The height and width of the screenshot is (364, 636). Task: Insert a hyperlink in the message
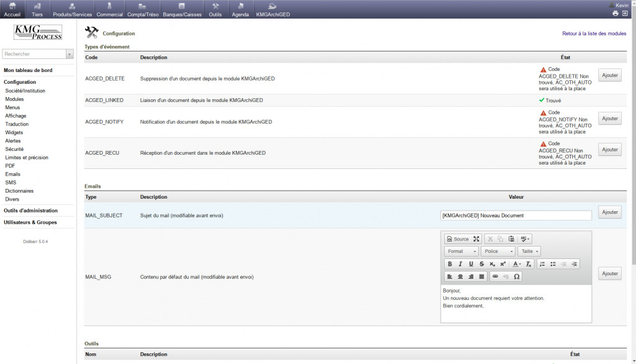pos(495,276)
